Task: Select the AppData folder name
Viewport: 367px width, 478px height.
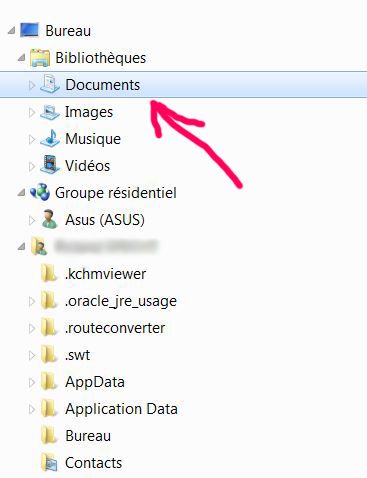Action: point(95,382)
